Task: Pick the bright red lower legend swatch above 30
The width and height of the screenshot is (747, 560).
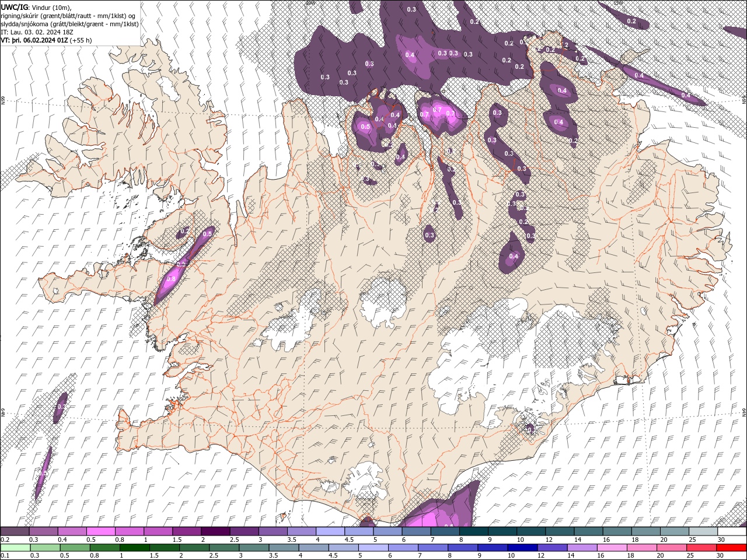Action: [x=731, y=548]
